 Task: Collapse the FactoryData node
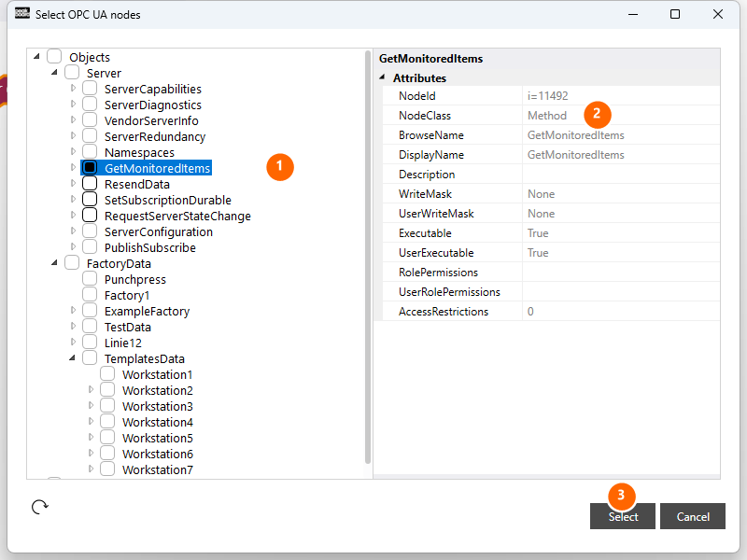point(54,263)
